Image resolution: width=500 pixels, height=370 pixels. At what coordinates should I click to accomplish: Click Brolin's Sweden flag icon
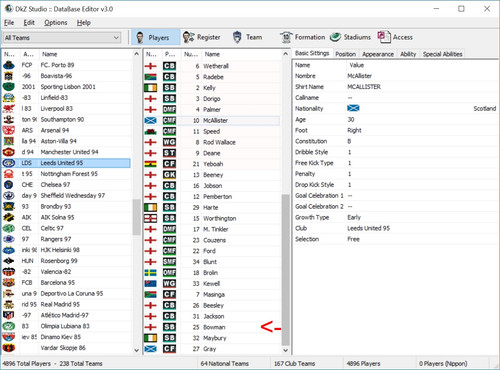click(x=151, y=273)
